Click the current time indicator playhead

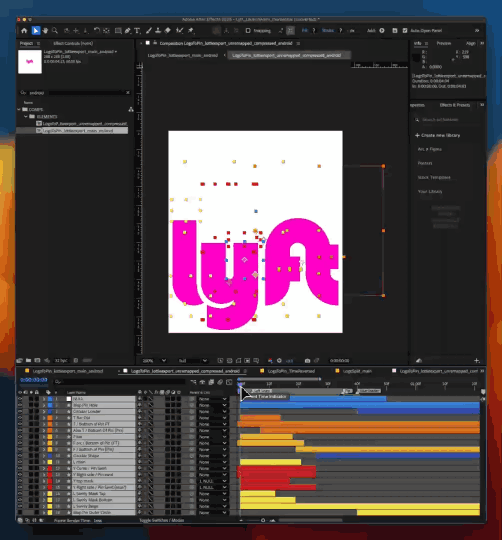coord(240,386)
